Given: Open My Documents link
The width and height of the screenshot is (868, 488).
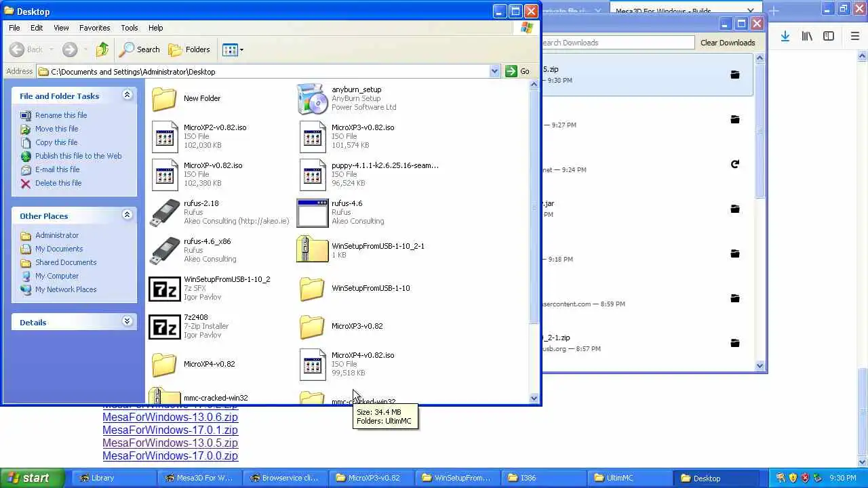Looking at the screenshot, I should pyautogui.click(x=59, y=249).
